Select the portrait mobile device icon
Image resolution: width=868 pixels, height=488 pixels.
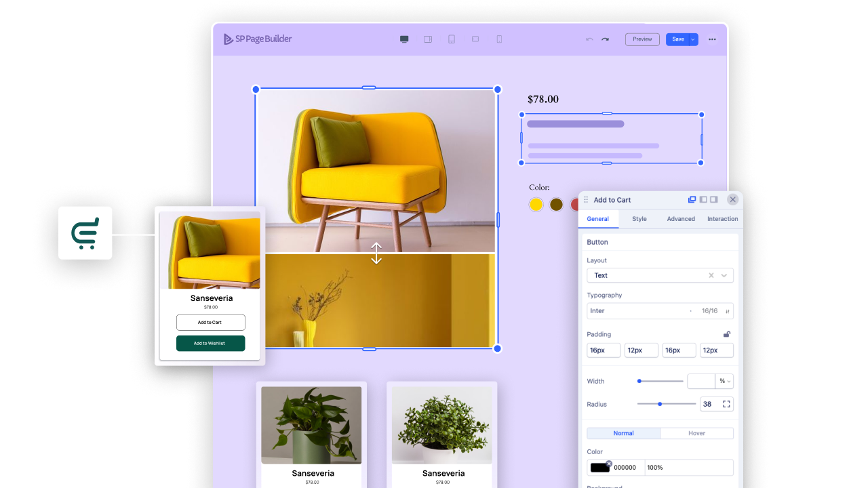[499, 39]
